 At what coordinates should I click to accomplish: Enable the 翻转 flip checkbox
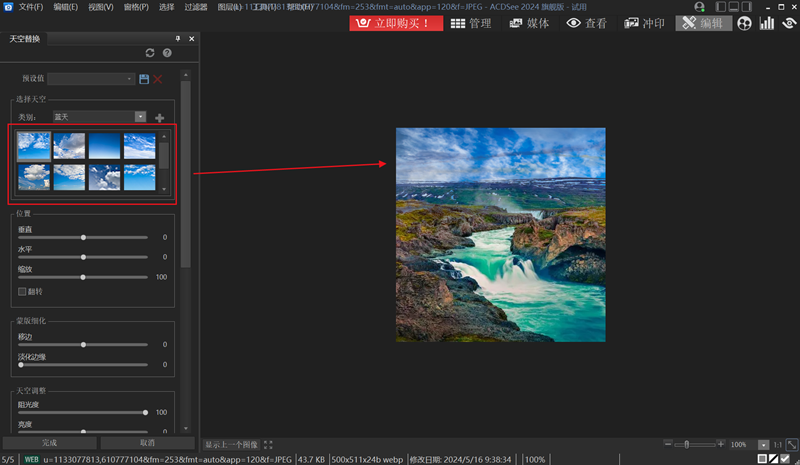coord(22,291)
